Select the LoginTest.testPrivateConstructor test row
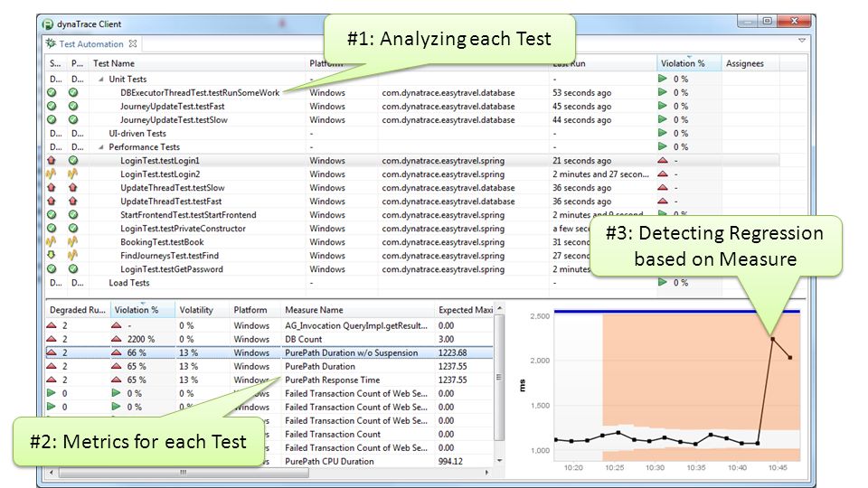The width and height of the screenshot is (868, 488). pos(183,229)
